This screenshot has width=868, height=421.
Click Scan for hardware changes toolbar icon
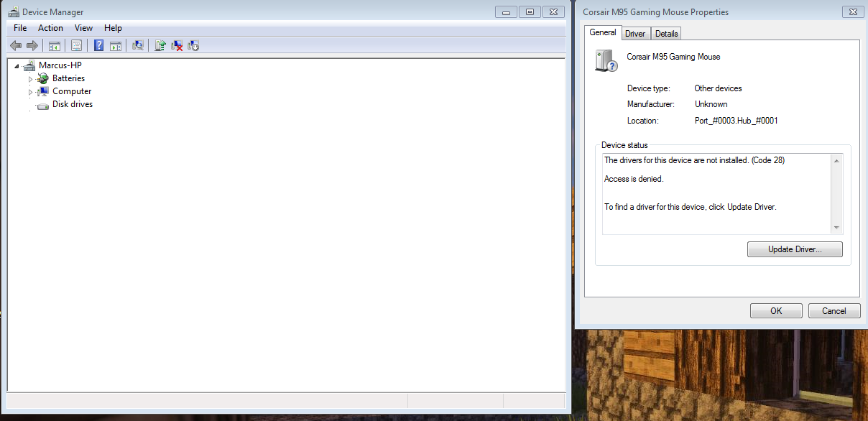138,45
